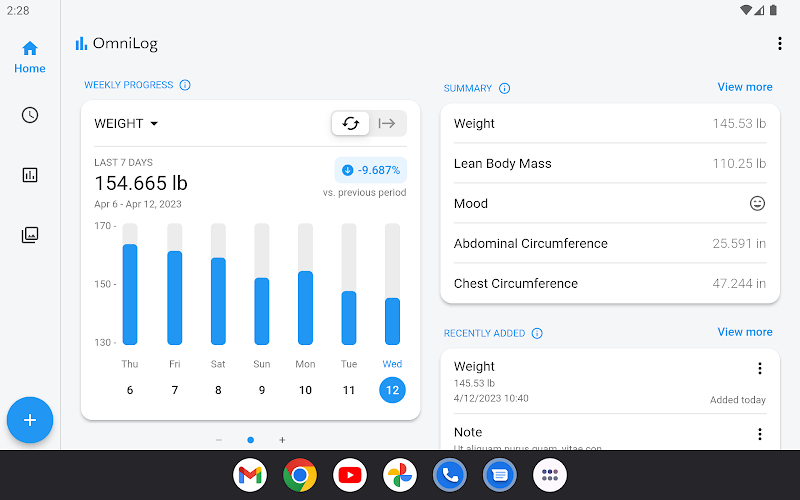800x500 pixels.
Task: Show info about Recently Added section
Action: click(537, 333)
